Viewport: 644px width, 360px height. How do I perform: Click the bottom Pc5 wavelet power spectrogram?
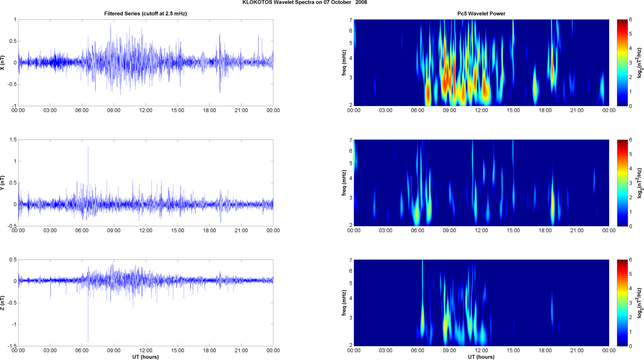tap(481, 303)
